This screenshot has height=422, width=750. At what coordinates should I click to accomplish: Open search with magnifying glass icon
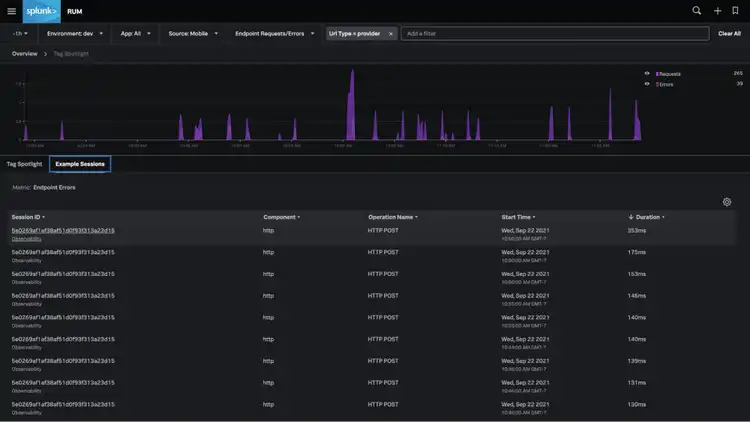coord(697,10)
